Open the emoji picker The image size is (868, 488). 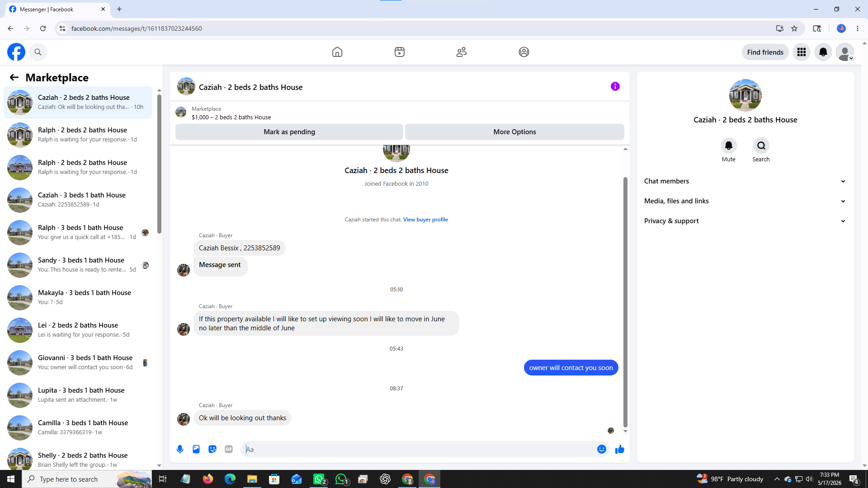pos(602,449)
